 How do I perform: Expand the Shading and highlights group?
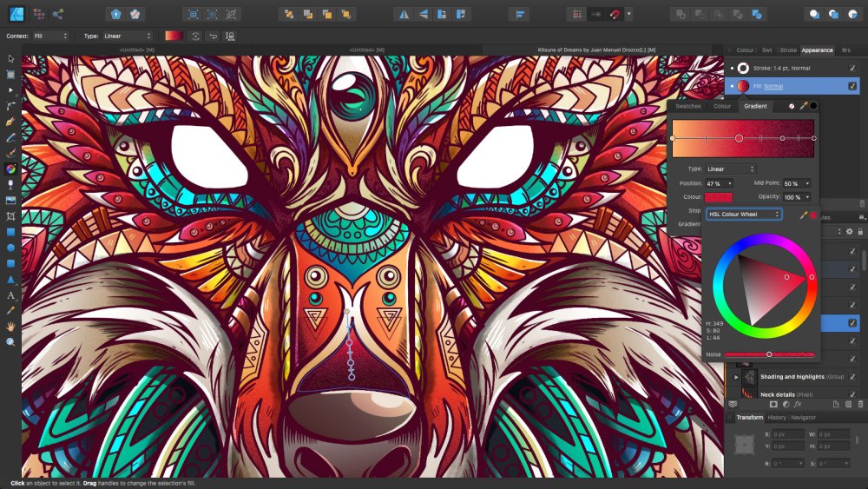pos(736,377)
